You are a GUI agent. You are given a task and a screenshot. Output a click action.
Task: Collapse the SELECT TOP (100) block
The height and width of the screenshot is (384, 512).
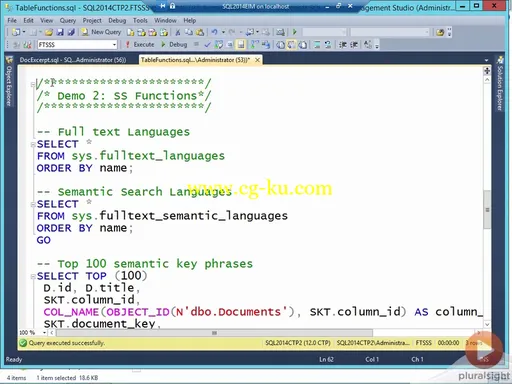(x=33, y=276)
